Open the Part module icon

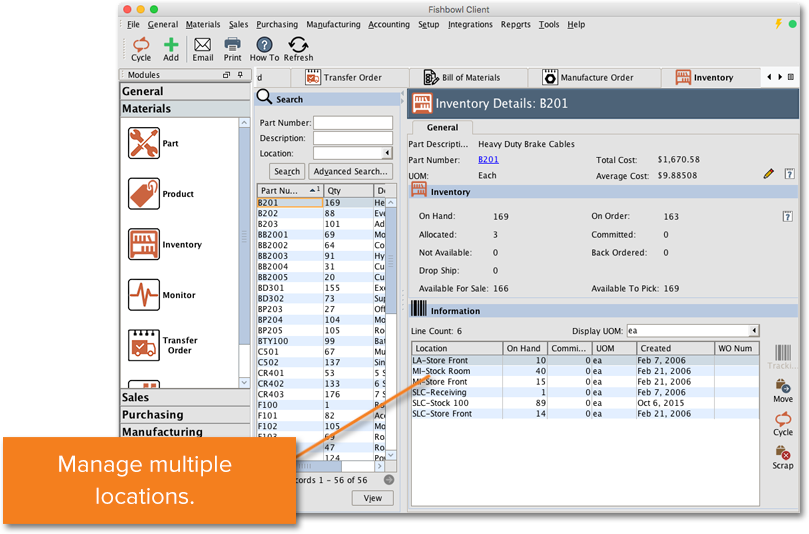[x=144, y=143]
